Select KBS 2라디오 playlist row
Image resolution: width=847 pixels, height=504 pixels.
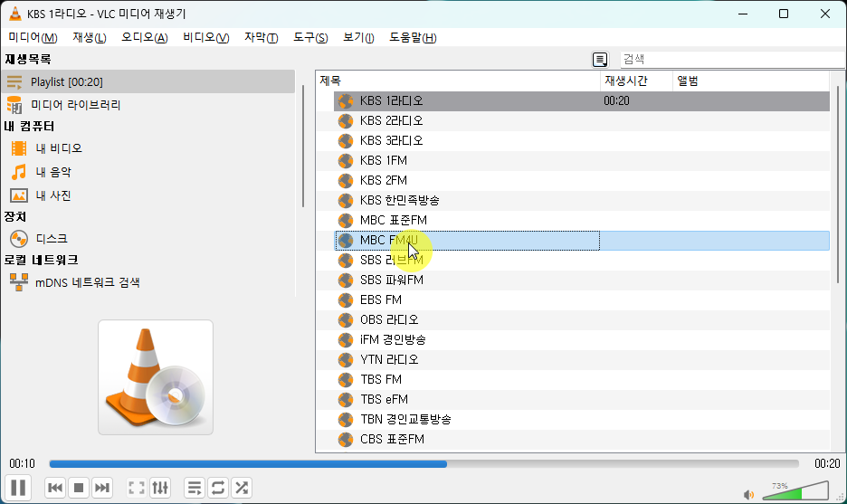pyautogui.click(x=582, y=121)
